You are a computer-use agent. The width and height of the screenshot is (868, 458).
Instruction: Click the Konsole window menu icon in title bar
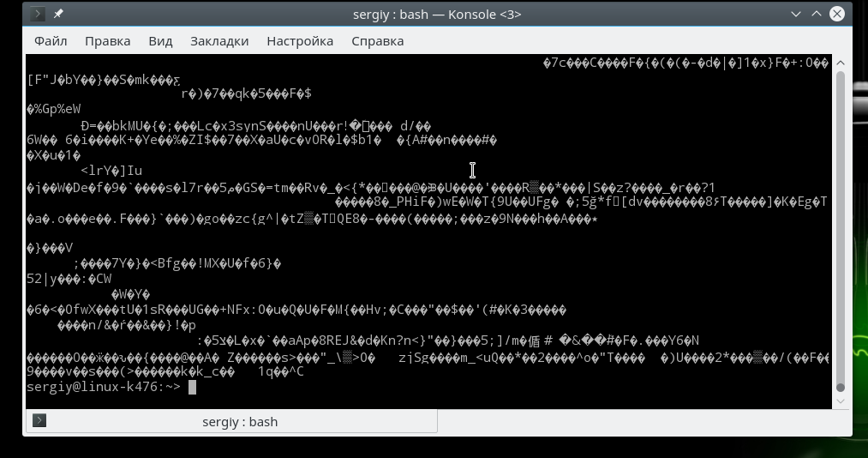click(x=37, y=14)
